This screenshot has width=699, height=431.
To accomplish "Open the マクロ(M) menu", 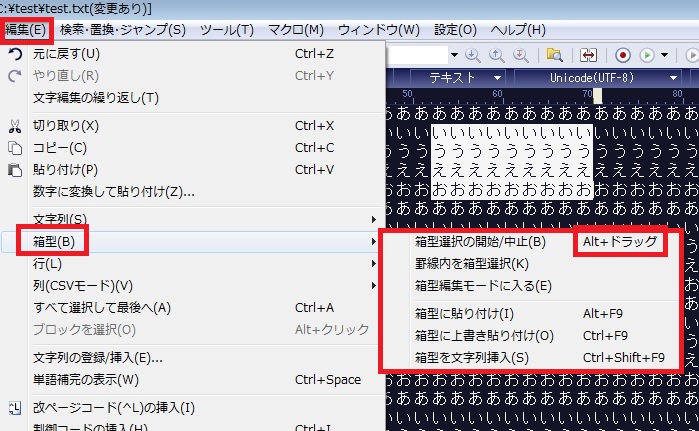I will tap(296, 29).
